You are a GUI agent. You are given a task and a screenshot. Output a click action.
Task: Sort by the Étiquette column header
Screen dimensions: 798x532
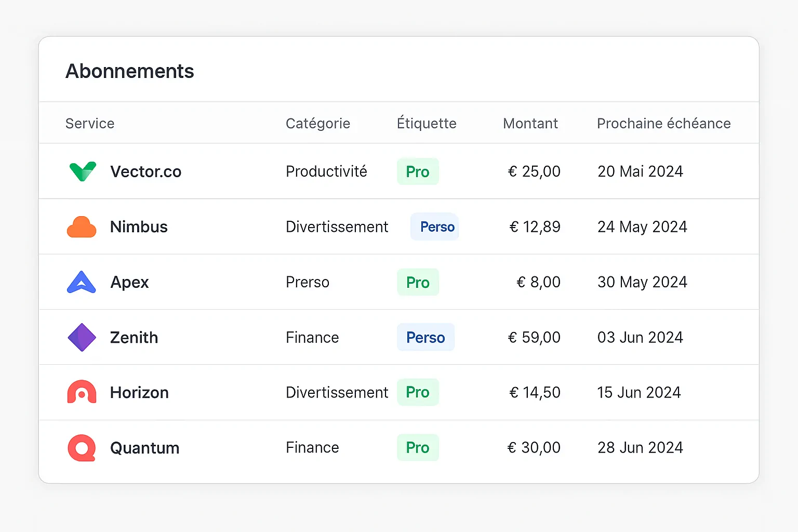tap(427, 123)
